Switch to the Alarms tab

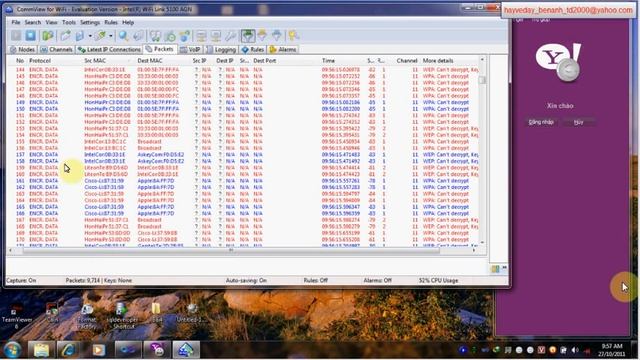point(283,49)
